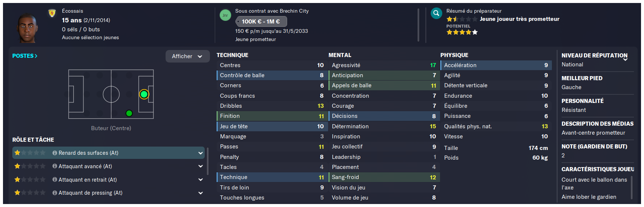Click the info icon beside Attaquant en retrait
The width and height of the screenshot is (644, 207).
pyautogui.click(x=55, y=180)
